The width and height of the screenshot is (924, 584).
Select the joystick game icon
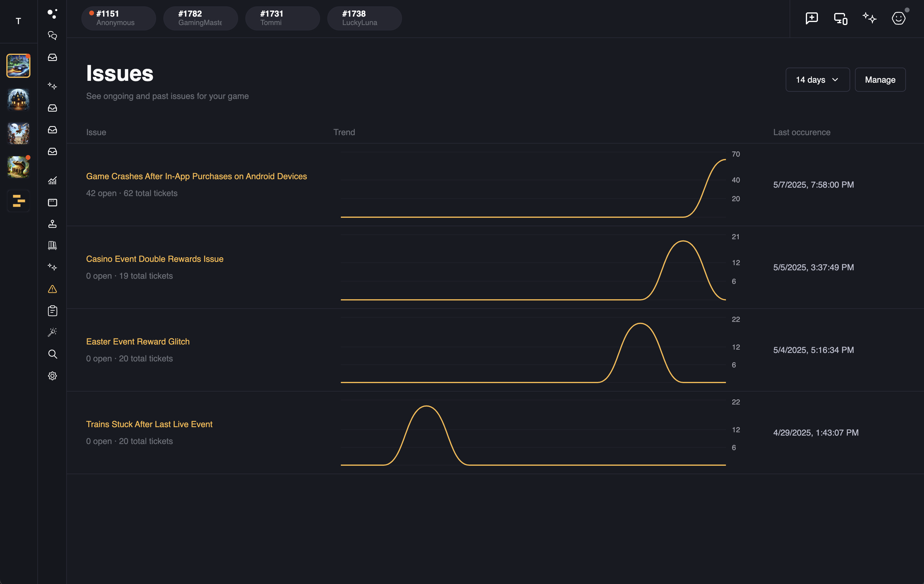(x=52, y=224)
